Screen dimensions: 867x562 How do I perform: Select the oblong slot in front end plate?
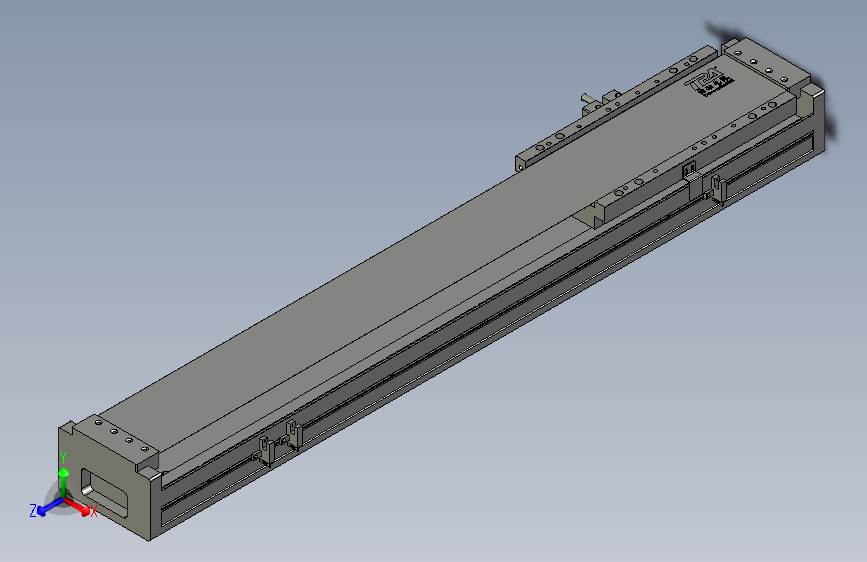[x=104, y=491]
